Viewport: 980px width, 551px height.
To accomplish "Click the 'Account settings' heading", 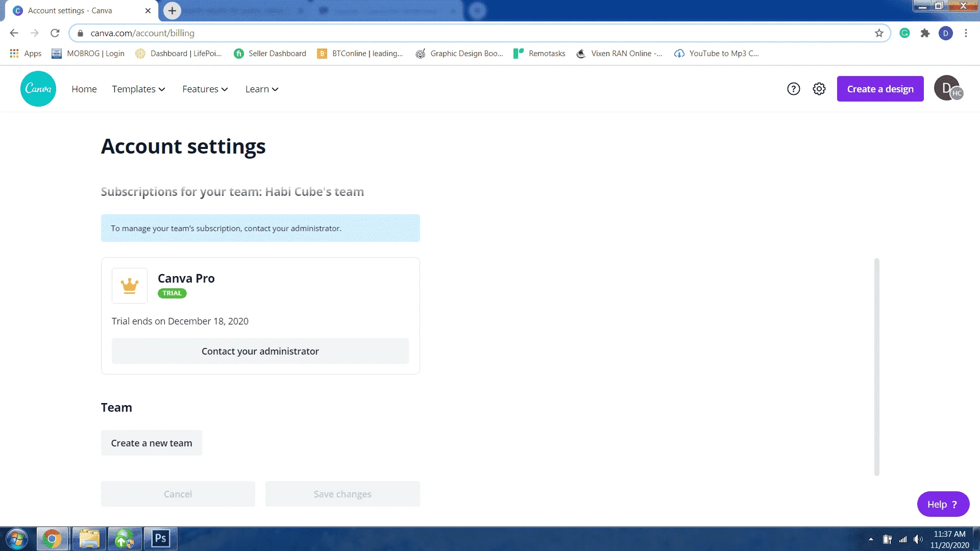I will pos(183,146).
